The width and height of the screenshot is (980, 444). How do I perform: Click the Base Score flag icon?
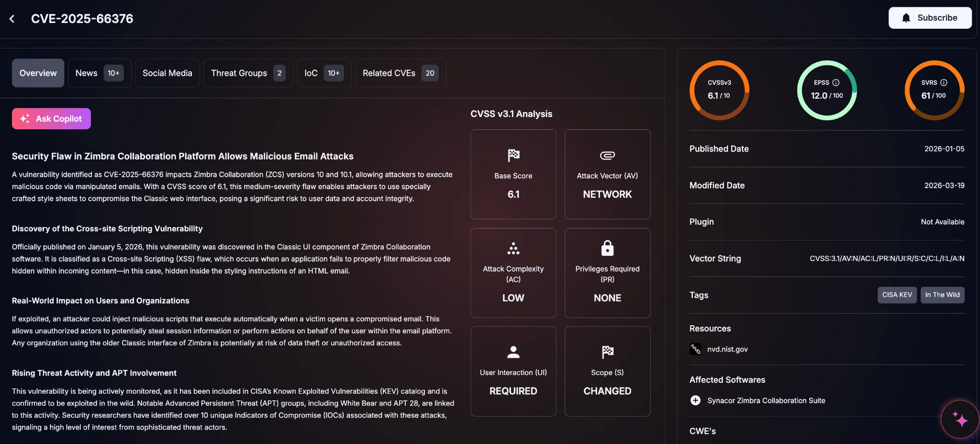click(x=513, y=155)
